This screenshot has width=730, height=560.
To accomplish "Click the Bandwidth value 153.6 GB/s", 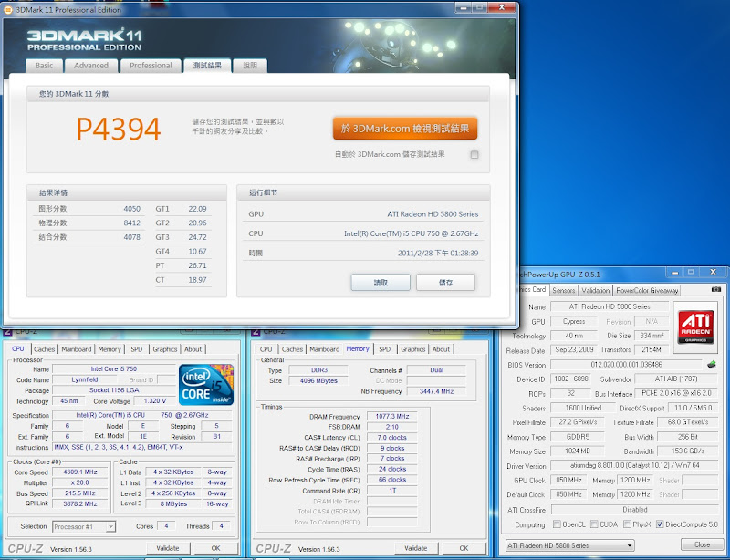I will coord(688,451).
